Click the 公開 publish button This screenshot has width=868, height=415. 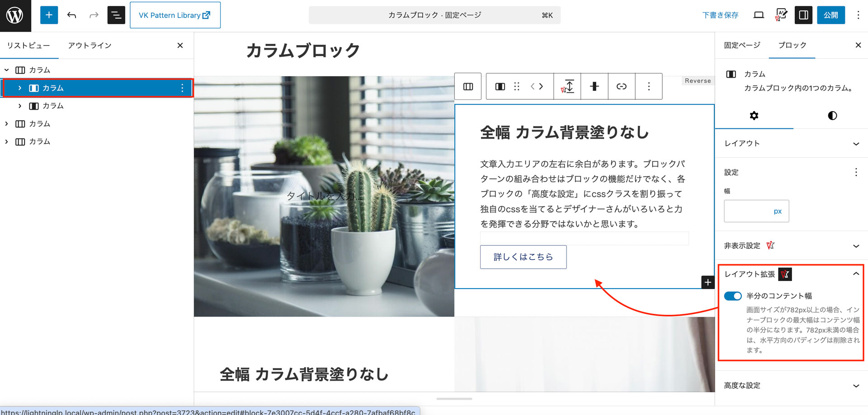coord(830,15)
